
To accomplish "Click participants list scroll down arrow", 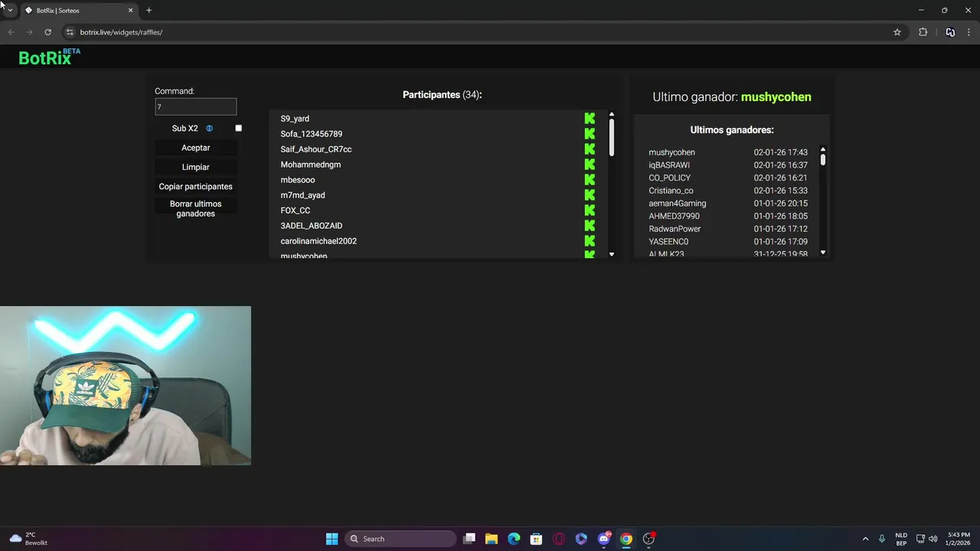I will [x=611, y=254].
